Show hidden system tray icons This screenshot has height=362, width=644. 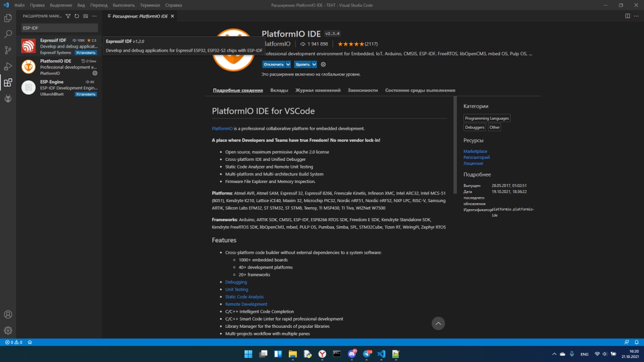tap(554, 354)
